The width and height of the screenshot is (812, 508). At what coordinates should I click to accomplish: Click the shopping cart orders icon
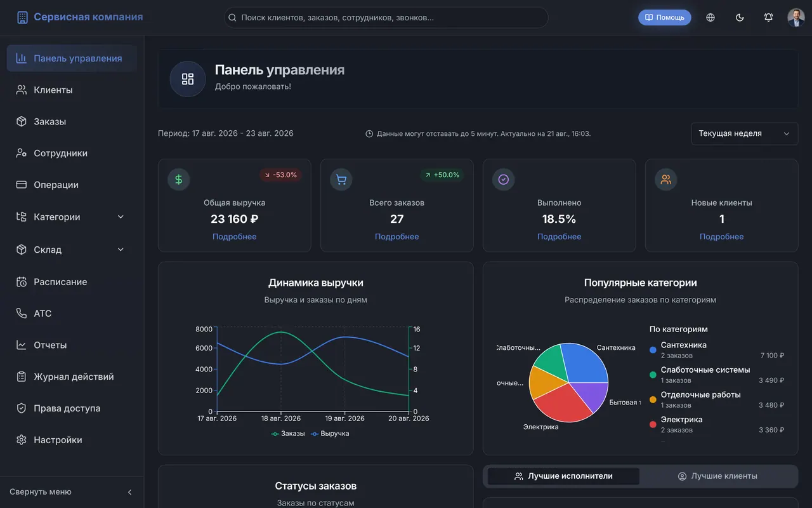click(x=341, y=180)
